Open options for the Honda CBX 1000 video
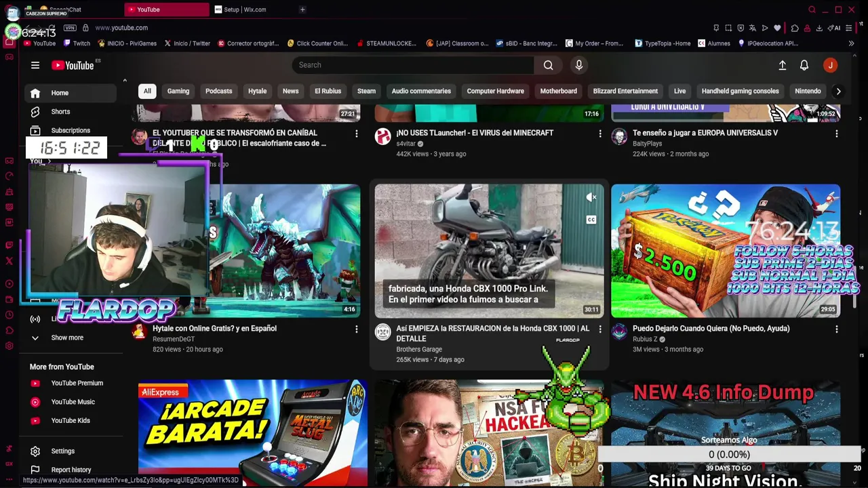 point(599,329)
